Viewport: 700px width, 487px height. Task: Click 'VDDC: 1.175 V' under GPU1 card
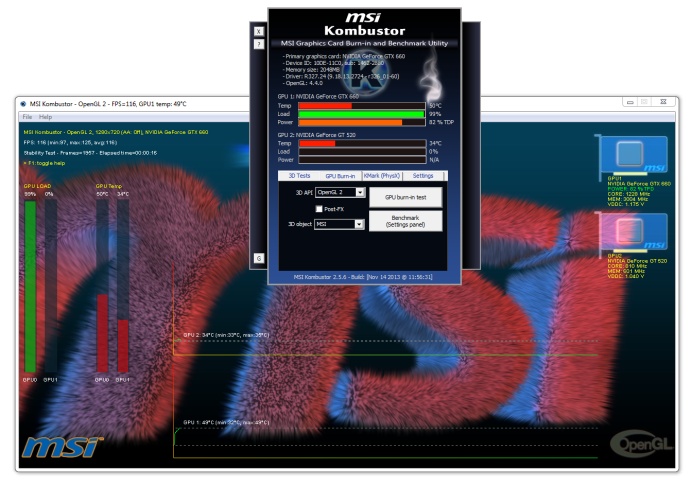tap(625, 204)
